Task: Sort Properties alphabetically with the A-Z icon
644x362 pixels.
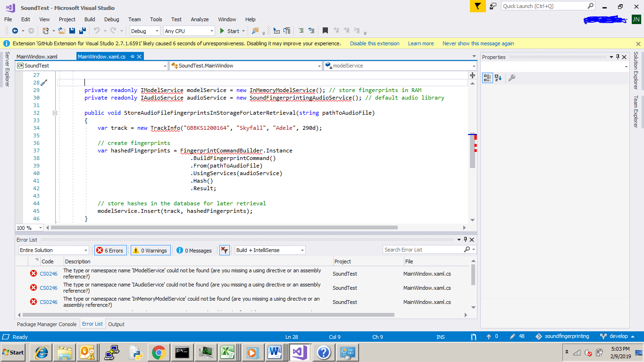Action: (x=498, y=77)
